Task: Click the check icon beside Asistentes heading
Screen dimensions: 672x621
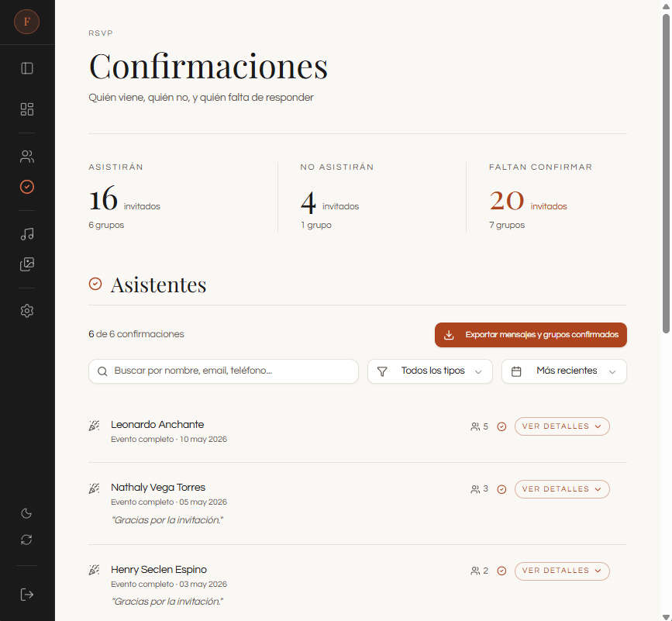Action: pyautogui.click(x=95, y=284)
